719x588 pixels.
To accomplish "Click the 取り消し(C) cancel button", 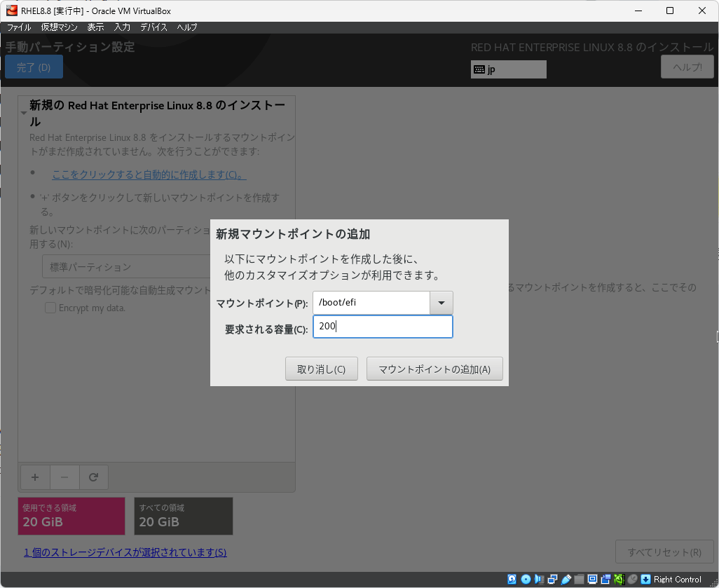I will [322, 369].
